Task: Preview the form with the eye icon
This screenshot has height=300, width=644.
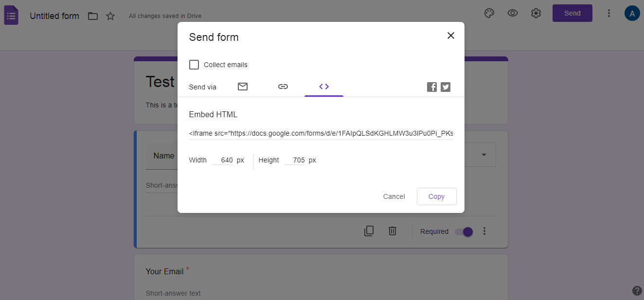Action: tap(513, 13)
